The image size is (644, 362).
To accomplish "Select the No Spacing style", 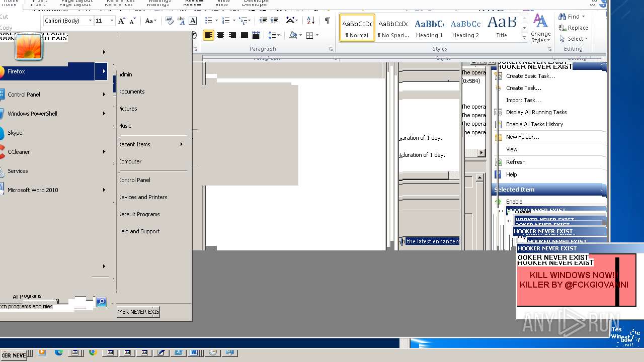I will point(393,28).
